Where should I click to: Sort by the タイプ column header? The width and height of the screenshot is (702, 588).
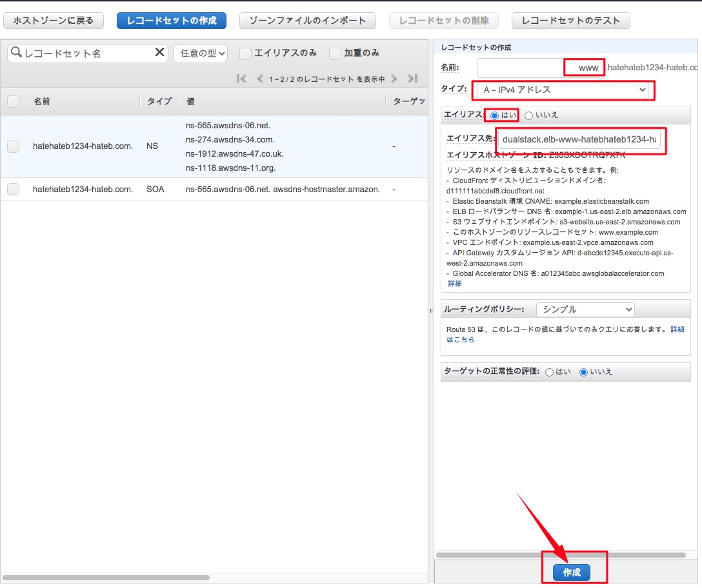coord(159,102)
